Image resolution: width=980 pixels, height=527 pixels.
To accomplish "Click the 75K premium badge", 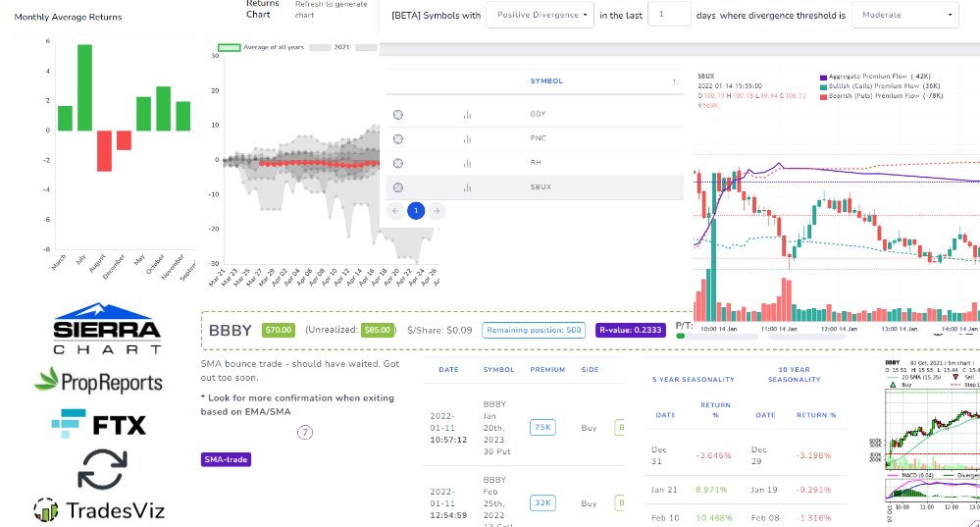I will pyautogui.click(x=542, y=428).
